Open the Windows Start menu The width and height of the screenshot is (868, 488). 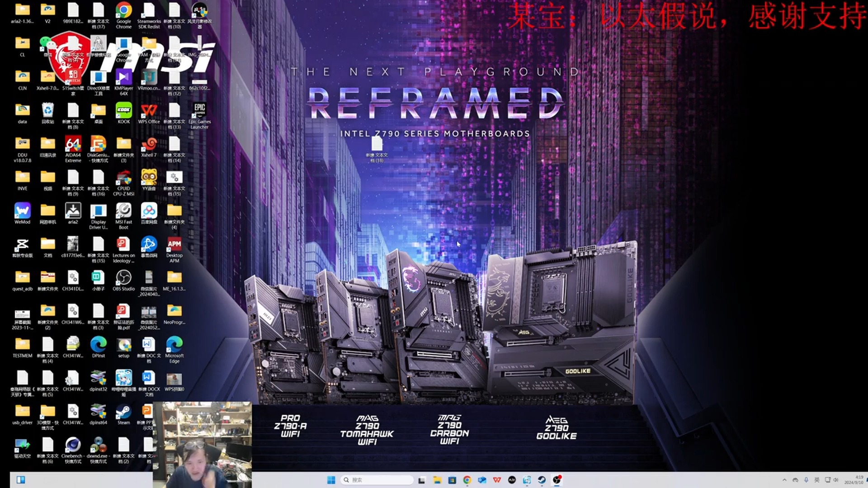pos(331,480)
